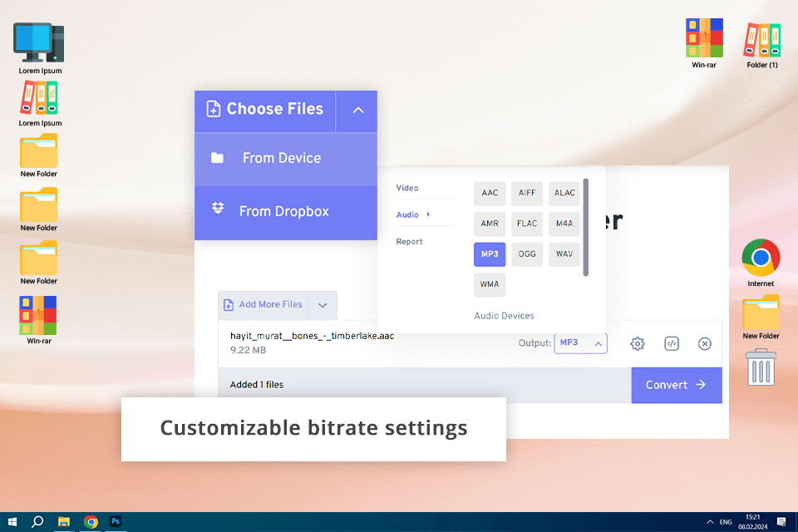Open File Explorer from the taskbar

point(64,522)
